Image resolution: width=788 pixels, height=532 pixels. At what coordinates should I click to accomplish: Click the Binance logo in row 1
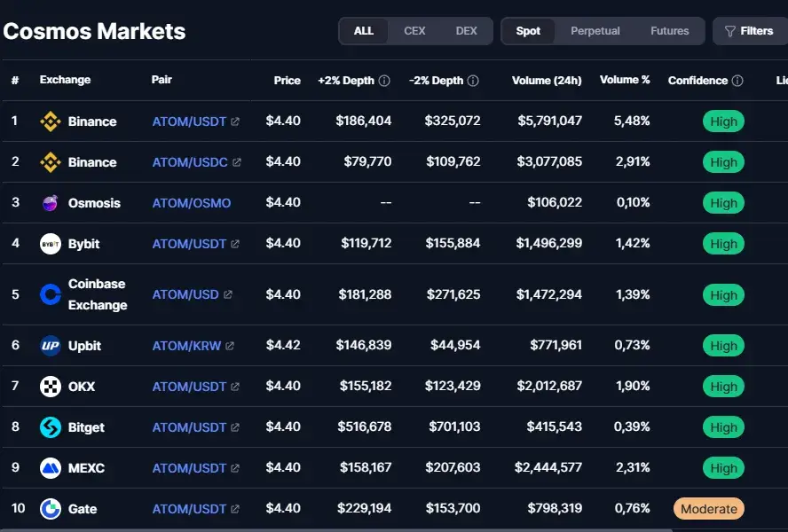51,121
